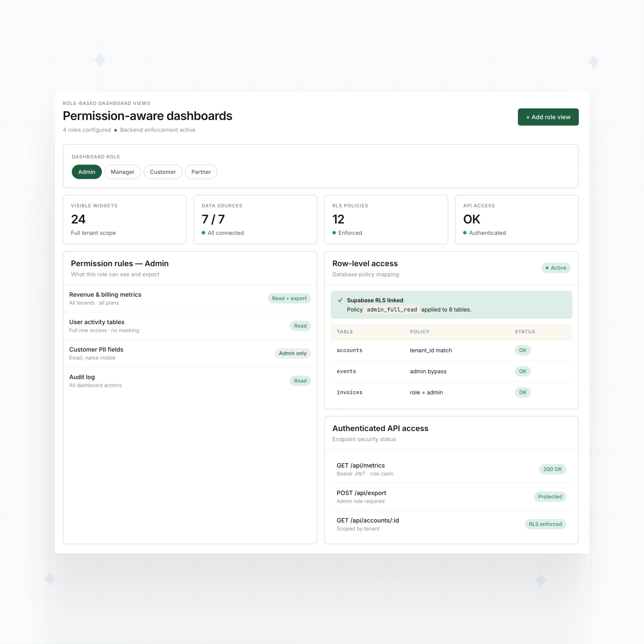Viewport: 644px width, 644px height.
Task: Click the Full tenant scope caption
Action: [x=93, y=233]
